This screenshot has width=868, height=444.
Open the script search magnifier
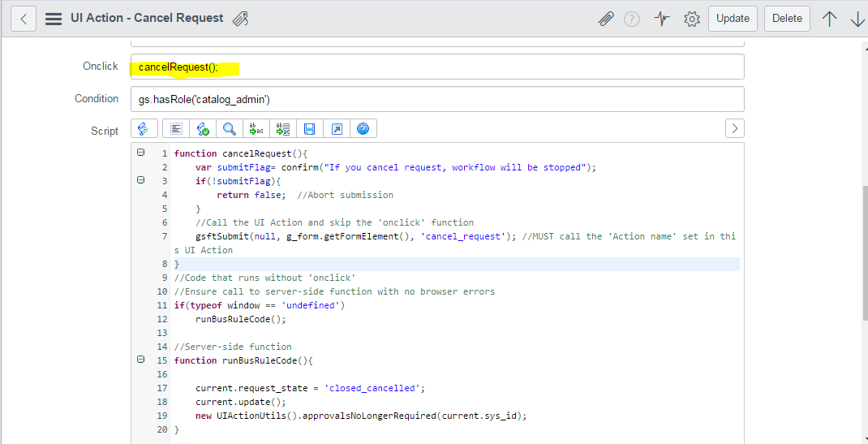230,128
